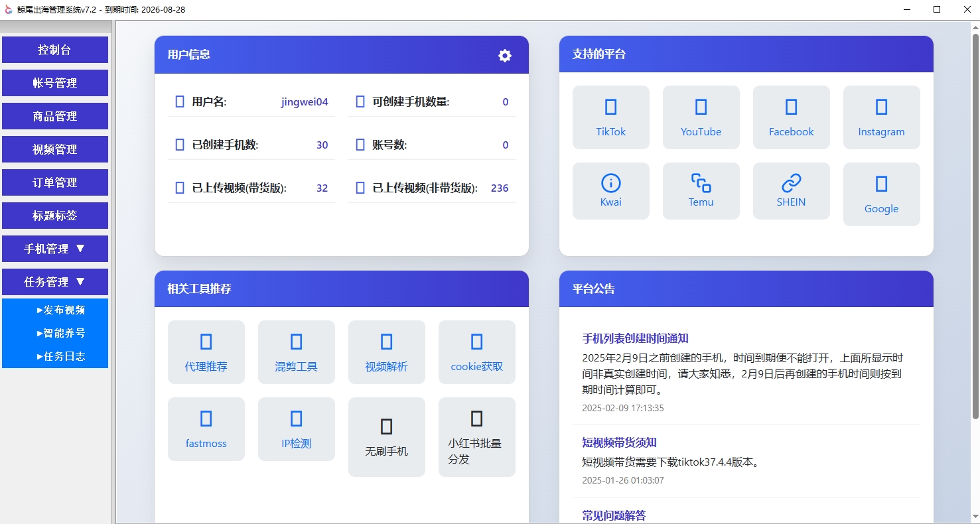
Task: Collapse the 手机管理 sidebar section
Action: (x=55, y=249)
